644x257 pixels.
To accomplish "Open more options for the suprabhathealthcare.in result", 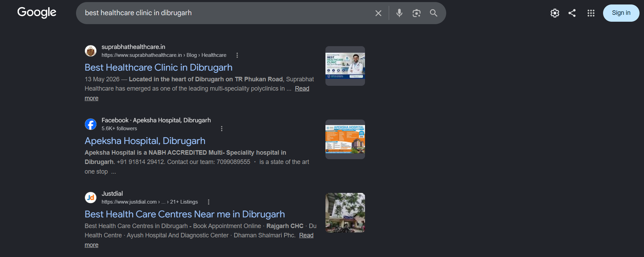I will (237, 55).
